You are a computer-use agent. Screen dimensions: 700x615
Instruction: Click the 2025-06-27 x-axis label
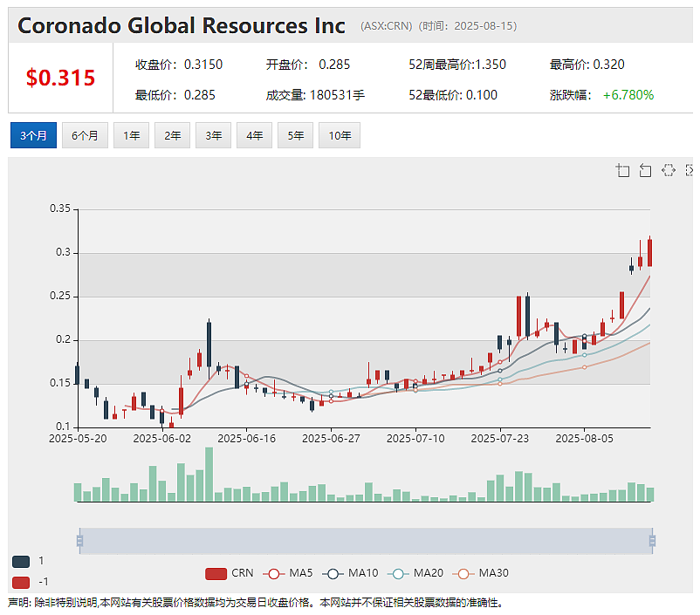(331, 439)
